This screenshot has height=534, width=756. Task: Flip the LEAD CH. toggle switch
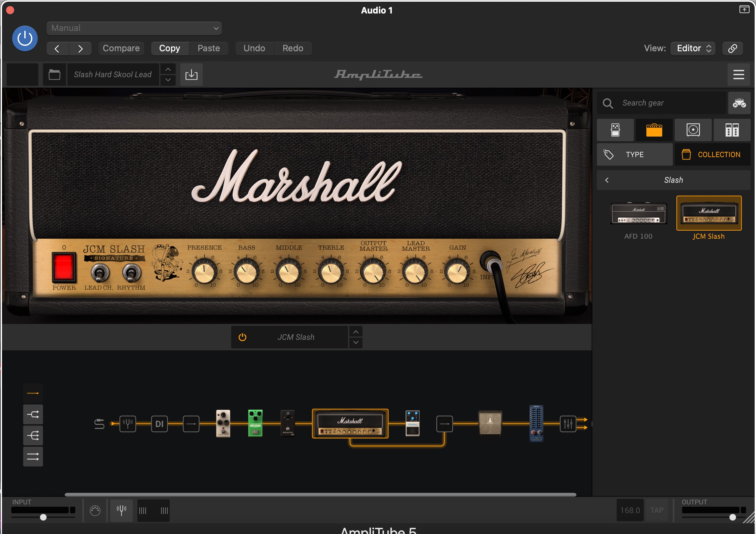tap(99, 273)
